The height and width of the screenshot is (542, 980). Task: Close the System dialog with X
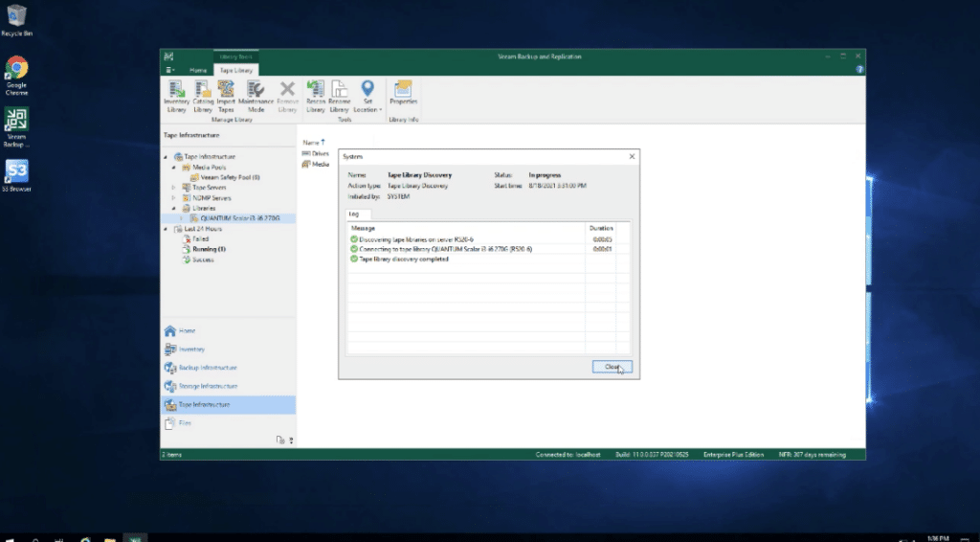632,156
